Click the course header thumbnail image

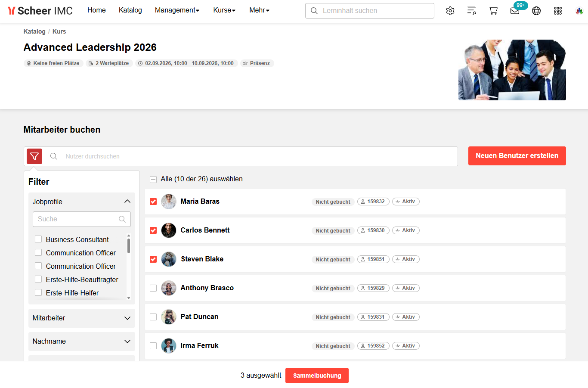[512, 70]
